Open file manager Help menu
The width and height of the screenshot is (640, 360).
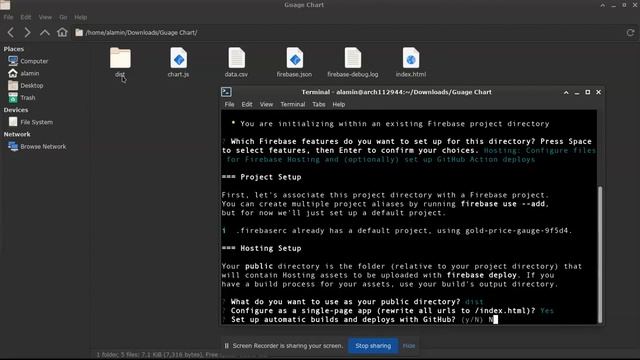point(80,17)
